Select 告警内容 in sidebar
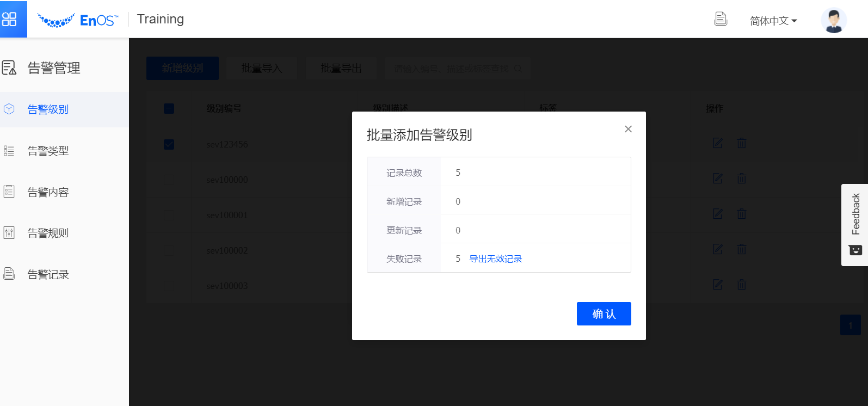 tap(64, 192)
